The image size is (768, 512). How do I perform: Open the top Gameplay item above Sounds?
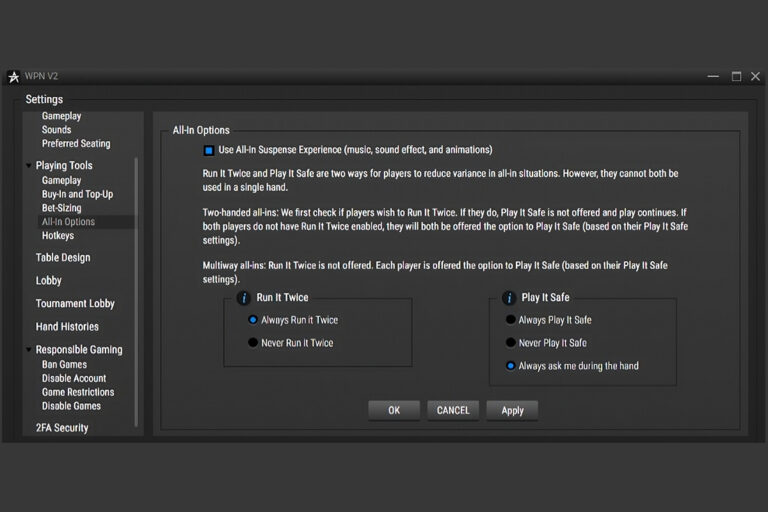[x=61, y=116]
